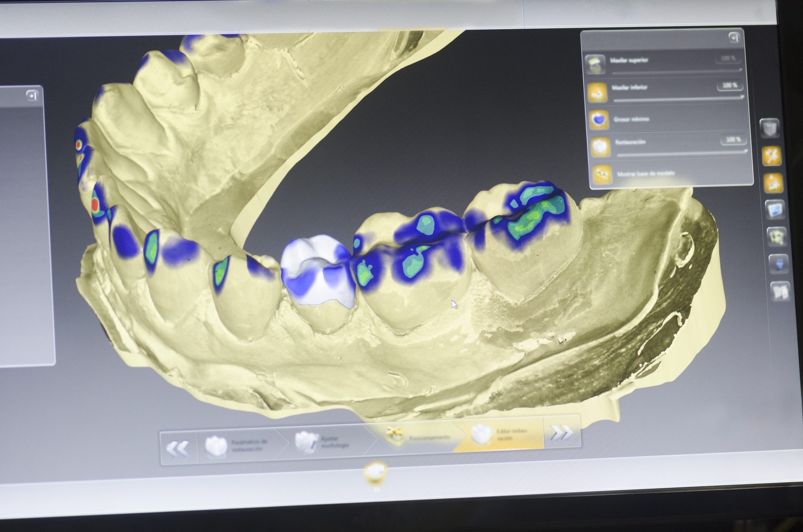
Task: Enable the Grosor mínimo overlay
Action: coord(599,120)
